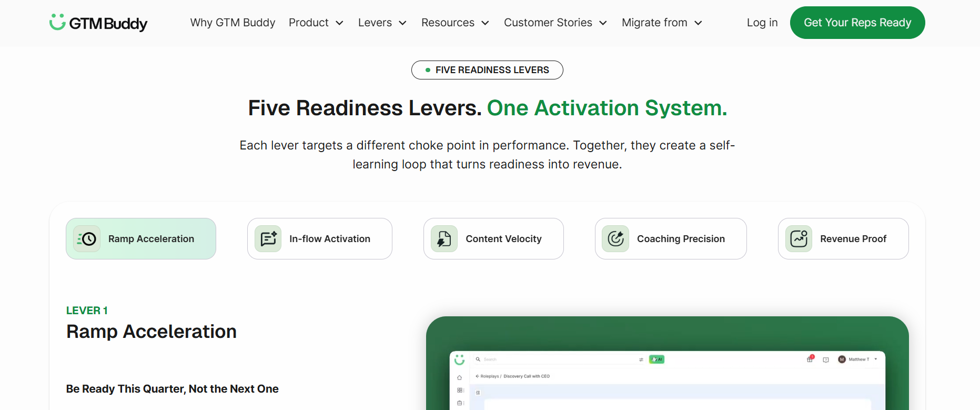Image resolution: width=980 pixels, height=410 pixels.
Task: Click the Search field in product preview
Action: pyautogui.click(x=552, y=359)
